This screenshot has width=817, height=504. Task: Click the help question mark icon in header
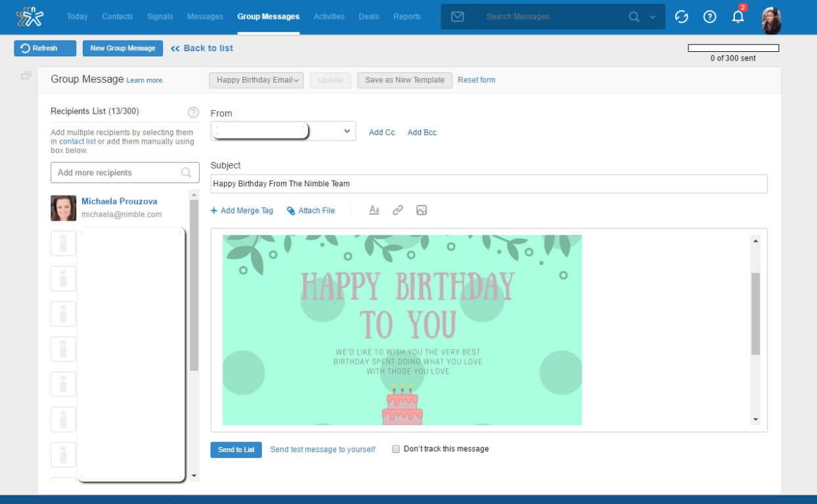[x=710, y=17]
